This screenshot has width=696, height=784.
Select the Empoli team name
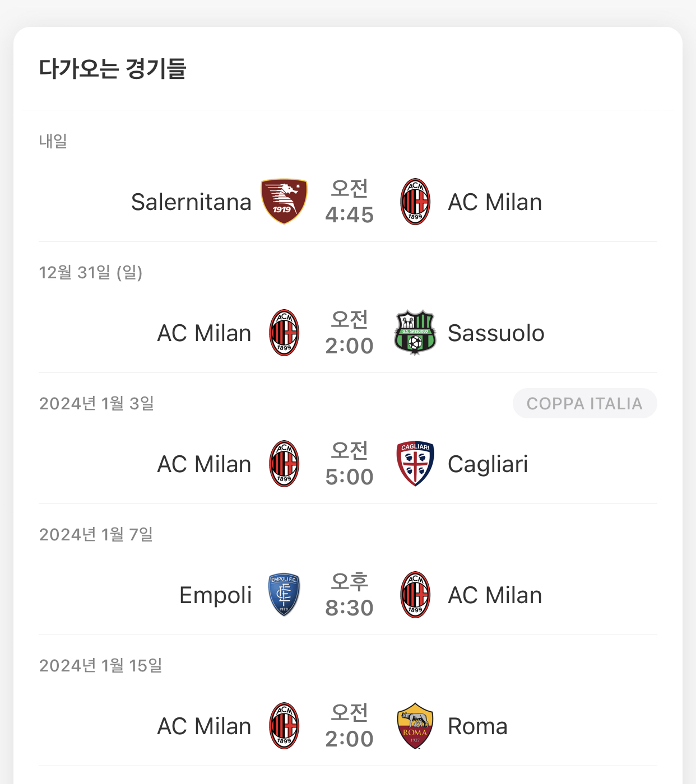(x=215, y=595)
